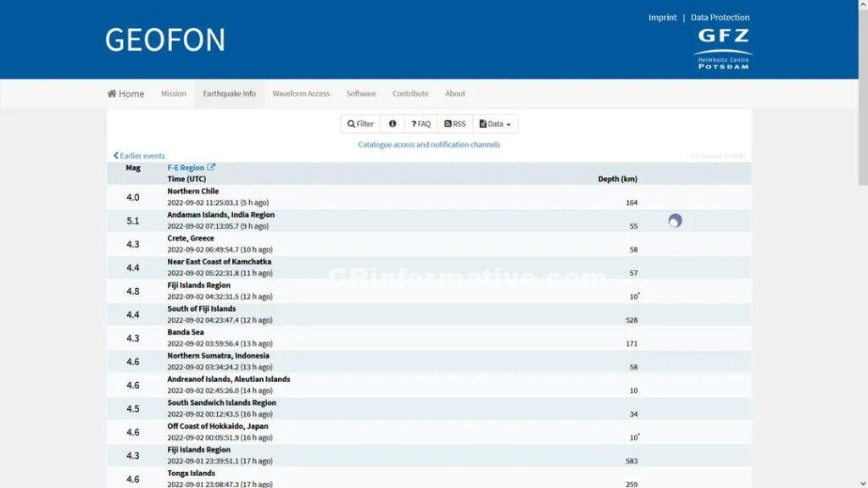Image resolution: width=868 pixels, height=488 pixels.
Task: Open the Mission menu item
Action: pyautogui.click(x=174, y=94)
